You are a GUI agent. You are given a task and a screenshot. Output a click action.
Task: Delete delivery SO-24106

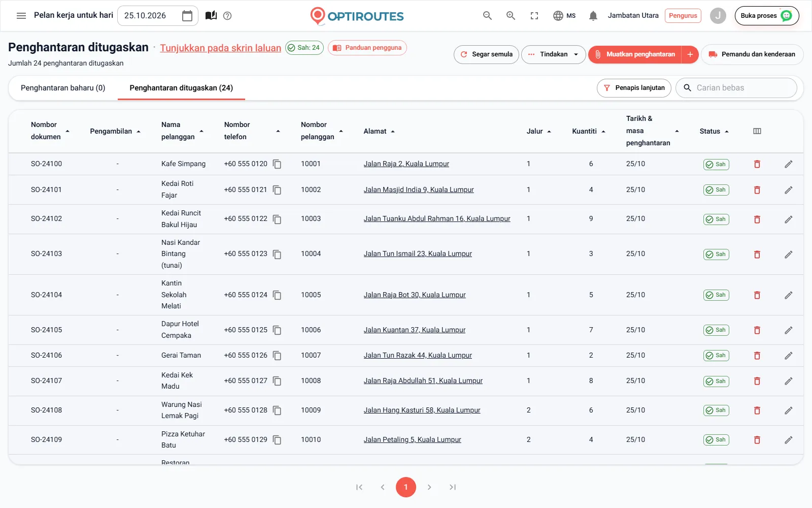[x=757, y=356]
